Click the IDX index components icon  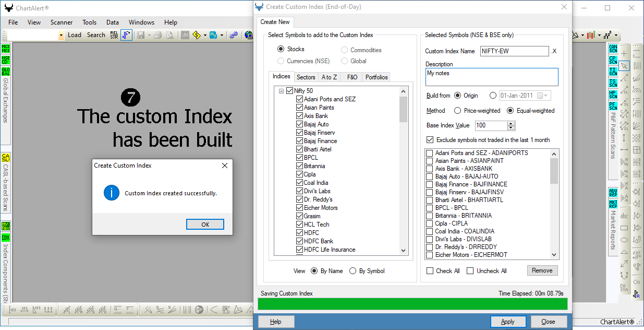[6, 238]
